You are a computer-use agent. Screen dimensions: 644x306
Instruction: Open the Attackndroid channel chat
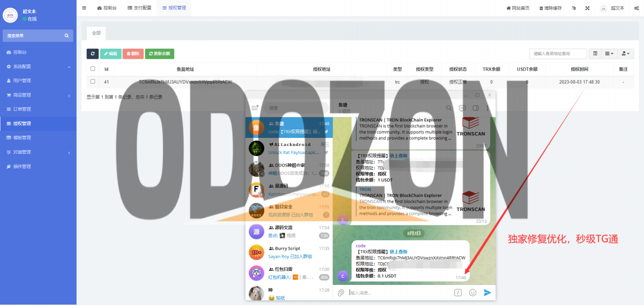tap(289, 148)
